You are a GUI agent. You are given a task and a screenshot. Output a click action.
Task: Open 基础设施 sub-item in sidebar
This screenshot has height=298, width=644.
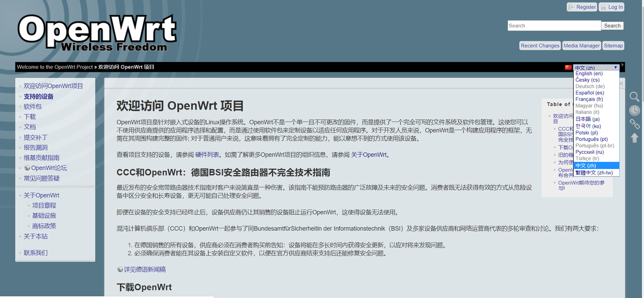(x=44, y=215)
